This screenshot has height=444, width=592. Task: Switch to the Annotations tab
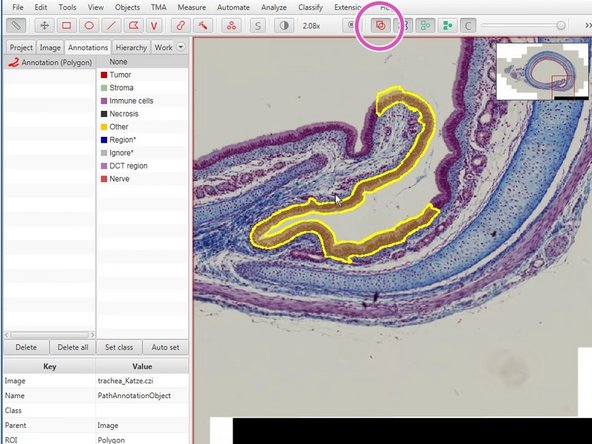pyautogui.click(x=88, y=48)
